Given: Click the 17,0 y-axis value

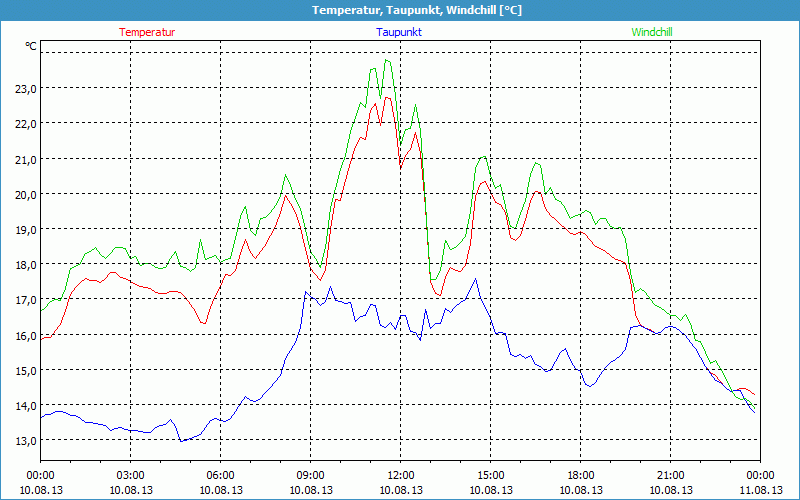Looking at the screenshot, I should pos(26,300).
